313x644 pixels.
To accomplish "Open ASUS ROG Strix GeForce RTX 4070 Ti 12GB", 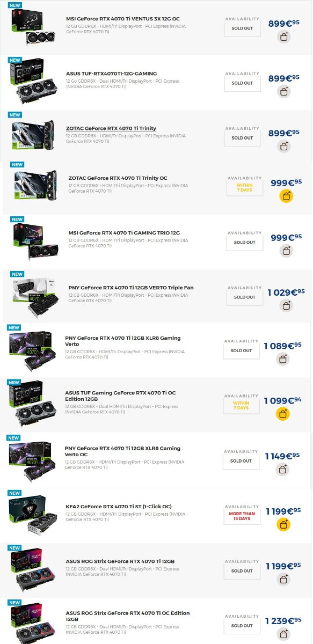I will tap(120, 561).
